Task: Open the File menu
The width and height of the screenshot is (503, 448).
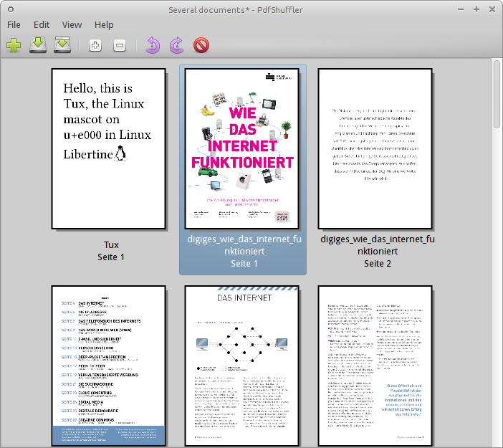Action: [14, 25]
